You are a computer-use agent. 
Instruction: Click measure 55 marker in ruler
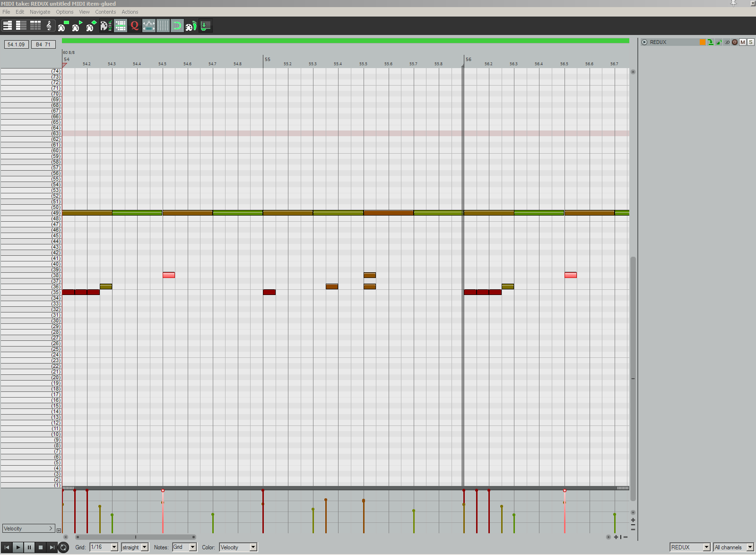pyautogui.click(x=268, y=60)
